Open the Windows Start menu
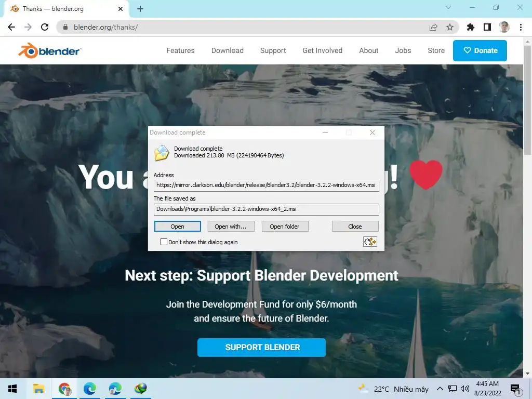The image size is (532, 399). point(12,389)
